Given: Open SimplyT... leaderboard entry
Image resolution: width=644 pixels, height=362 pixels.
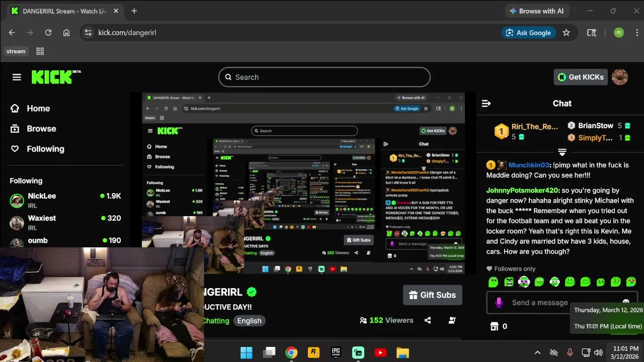Looking at the screenshot, I should (599, 138).
